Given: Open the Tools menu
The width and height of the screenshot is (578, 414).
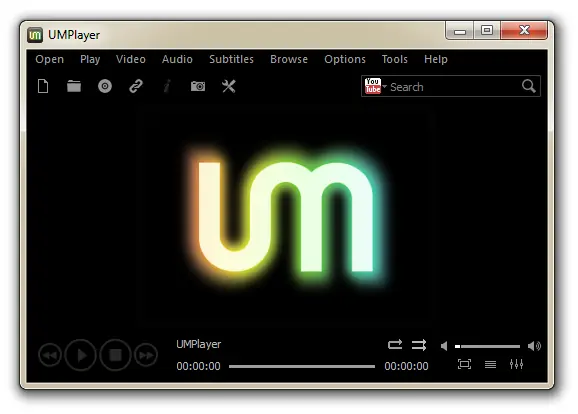Looking at the screenshot, I should pos(394,59).
